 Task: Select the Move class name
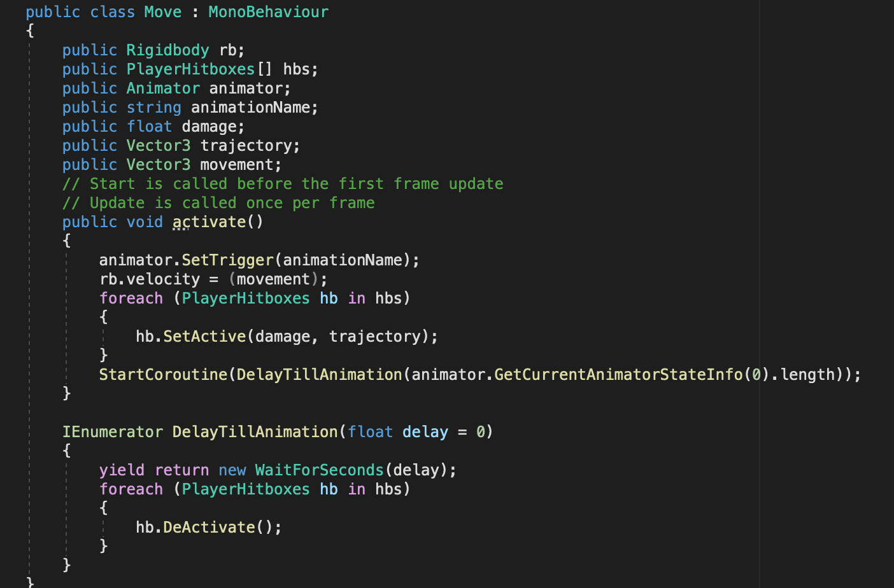pos(162,12)
